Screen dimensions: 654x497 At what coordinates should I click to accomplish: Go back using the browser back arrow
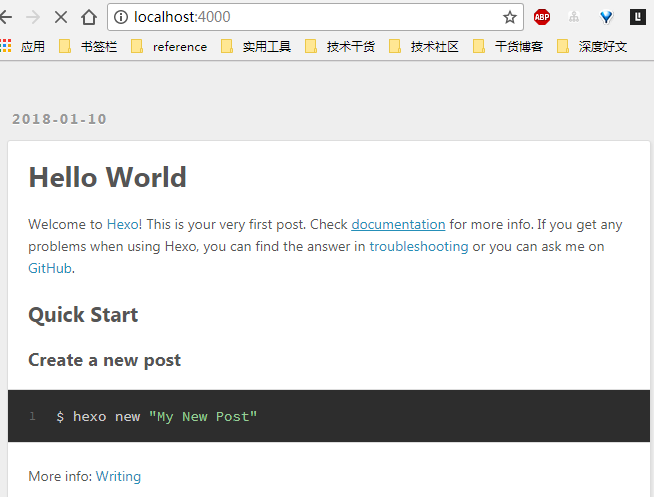[x=5, y=17]
